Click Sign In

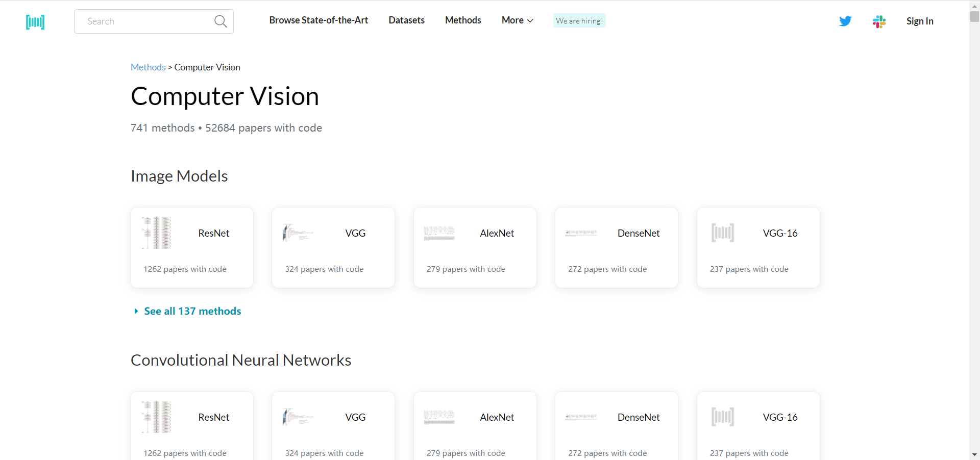point(920,21)
